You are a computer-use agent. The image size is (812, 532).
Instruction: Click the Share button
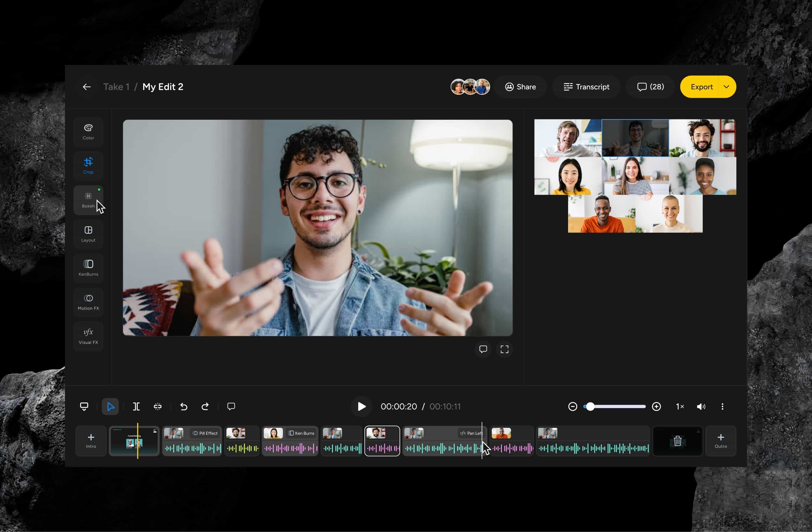point(520,87)
